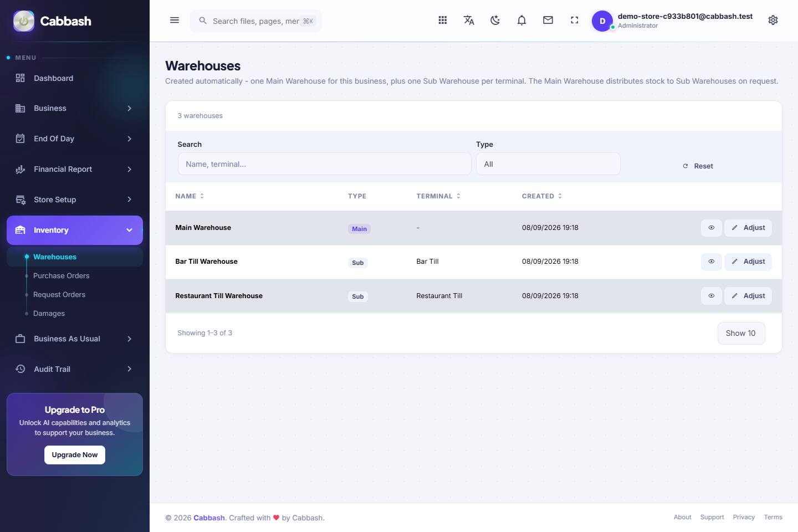Expand the Store Setup chevron

[129, 199]
